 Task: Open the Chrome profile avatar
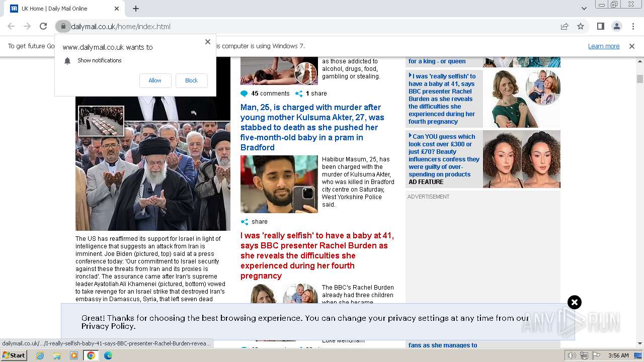click(x=616, y=26)
